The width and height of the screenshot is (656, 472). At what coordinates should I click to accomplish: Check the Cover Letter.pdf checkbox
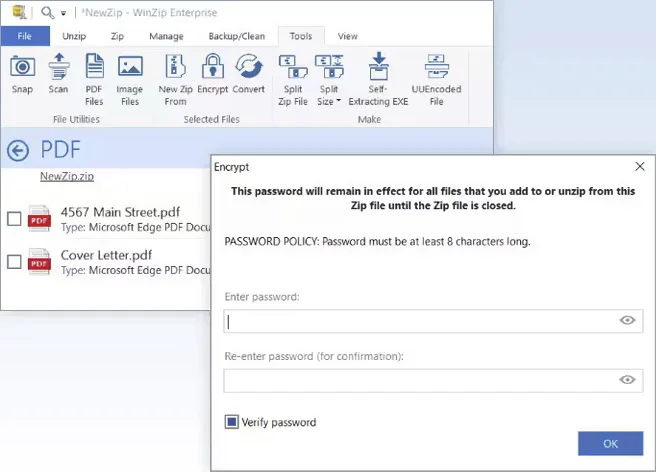(14, 262)
